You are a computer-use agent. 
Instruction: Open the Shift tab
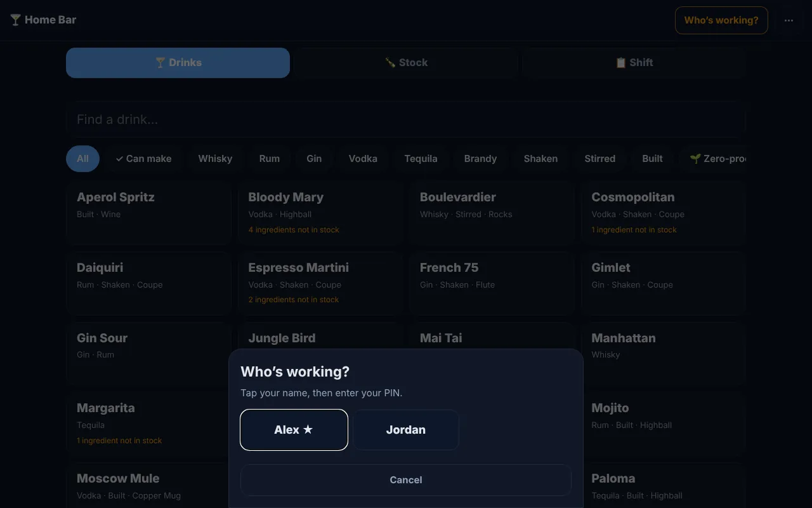tap(634, 63)
